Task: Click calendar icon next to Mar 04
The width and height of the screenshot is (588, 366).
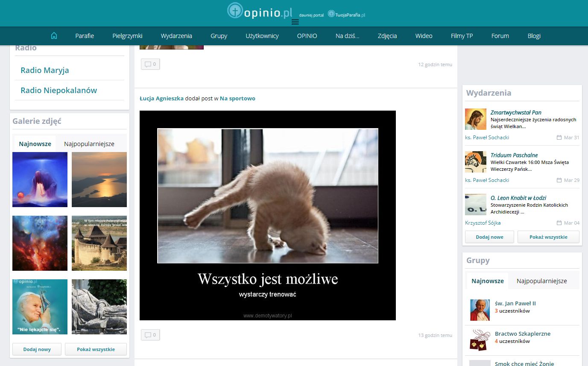Action: pyautogui.click(x=559, y=223)
